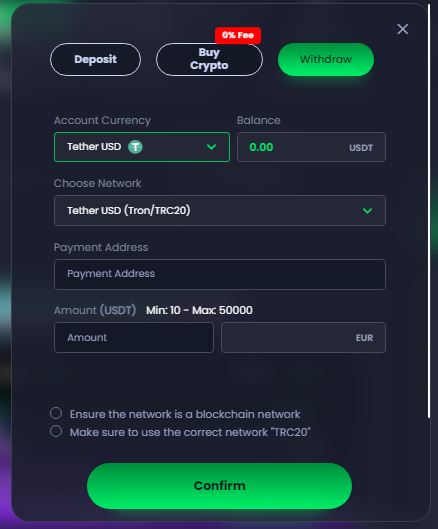Click the dialog's vertical scrollbar
This screenshot has height=529, width=438.
tap(429, 211)
